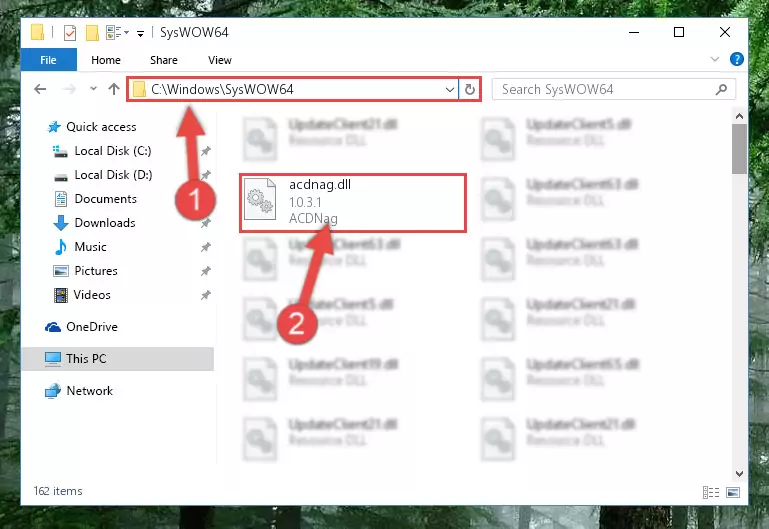
Task: Click the vertical scrollbar thumb
Action: pos(740,149)
